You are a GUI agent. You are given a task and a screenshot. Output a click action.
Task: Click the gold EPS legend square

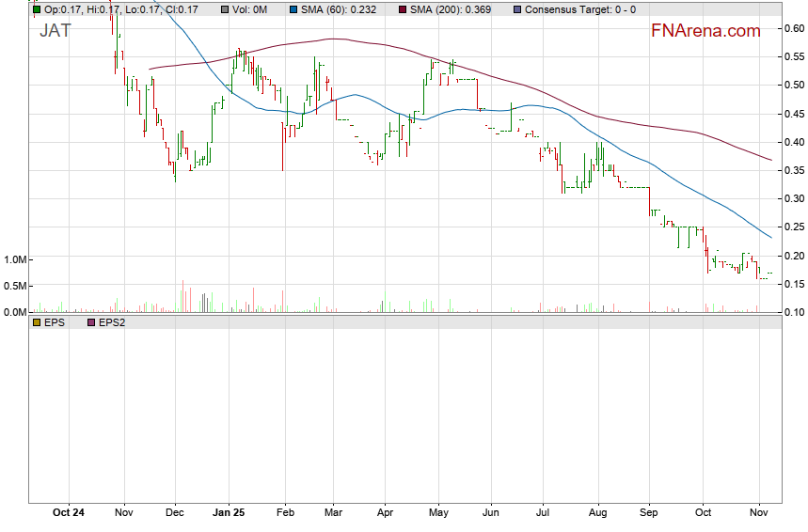point(37,322)
